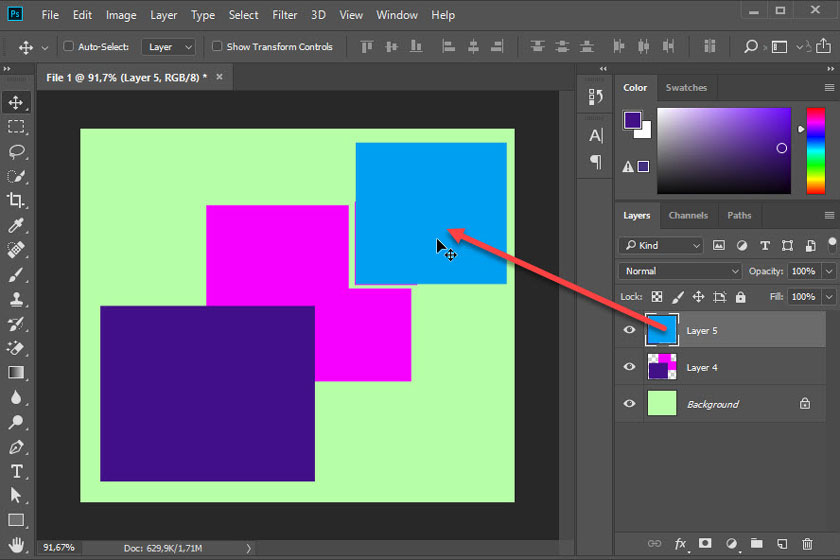Screen dimensions: 840x560
Task: Click the zoom level 91,67% field
Action: pyautogui.click(x=59, y=548)
